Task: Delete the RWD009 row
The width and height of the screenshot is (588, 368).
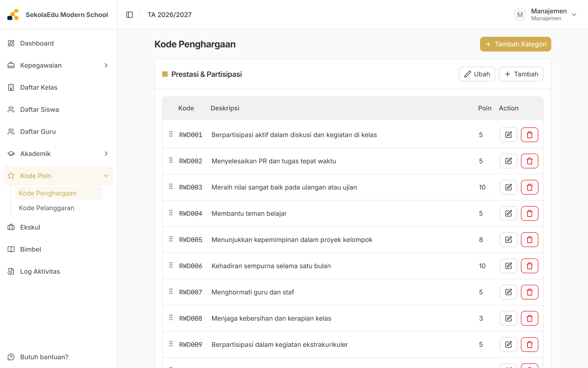Action: [529, 345]
